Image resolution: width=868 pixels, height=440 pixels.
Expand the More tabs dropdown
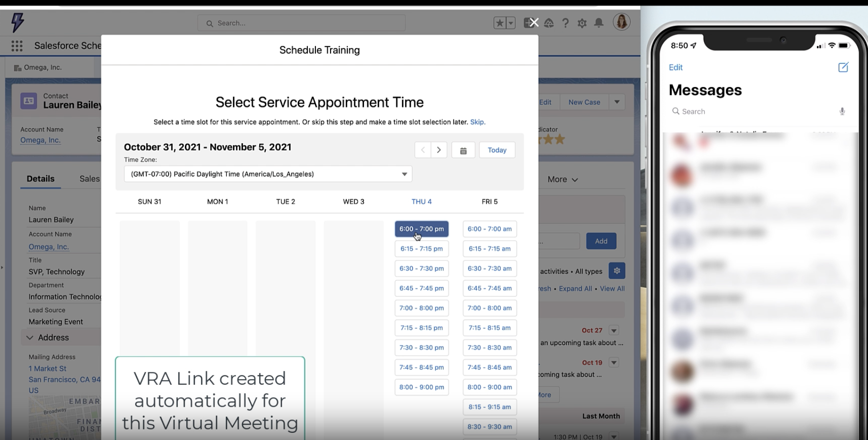(x=563, y=180)
